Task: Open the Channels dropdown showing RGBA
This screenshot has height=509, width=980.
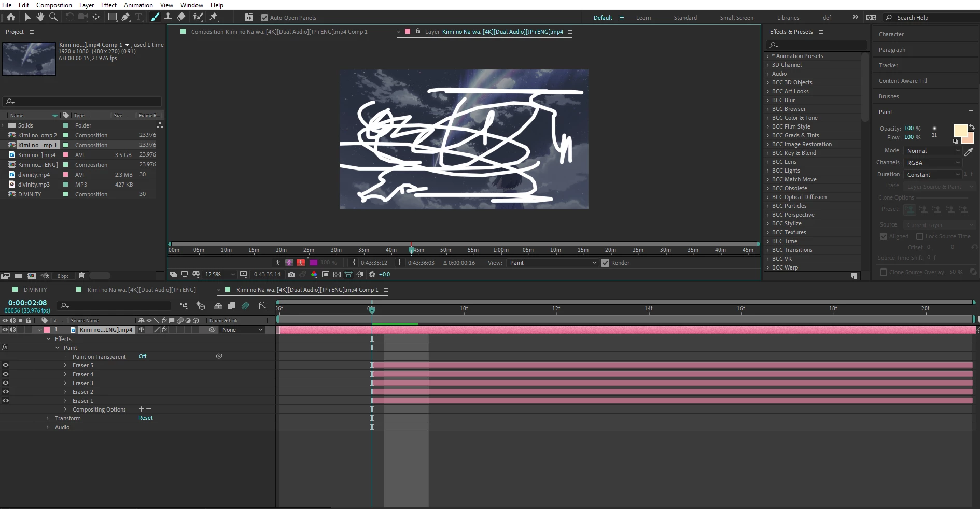Action: tap(933, 163)
